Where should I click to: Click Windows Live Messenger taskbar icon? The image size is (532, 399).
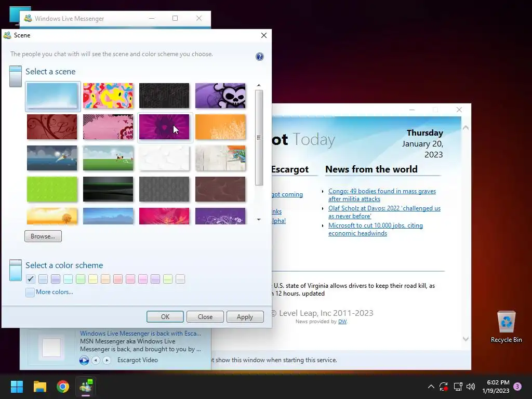[x=86, y=387]
